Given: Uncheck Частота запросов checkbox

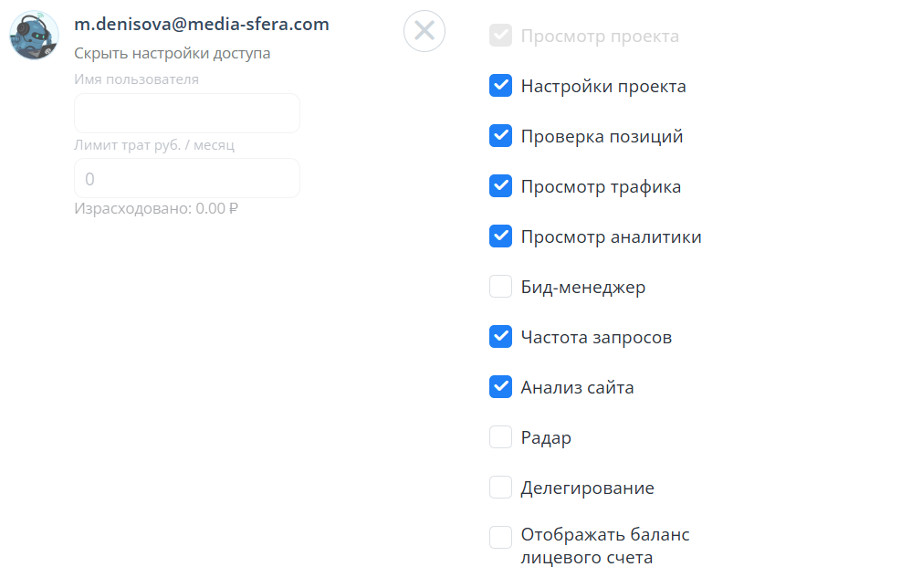Looking at the screenshot, I should 500,337.
